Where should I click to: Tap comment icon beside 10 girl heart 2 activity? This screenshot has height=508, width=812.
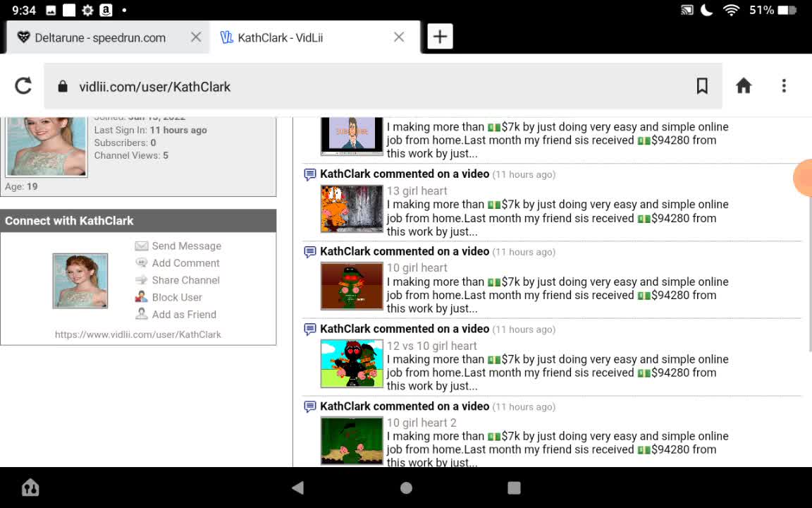pos(309,407)
